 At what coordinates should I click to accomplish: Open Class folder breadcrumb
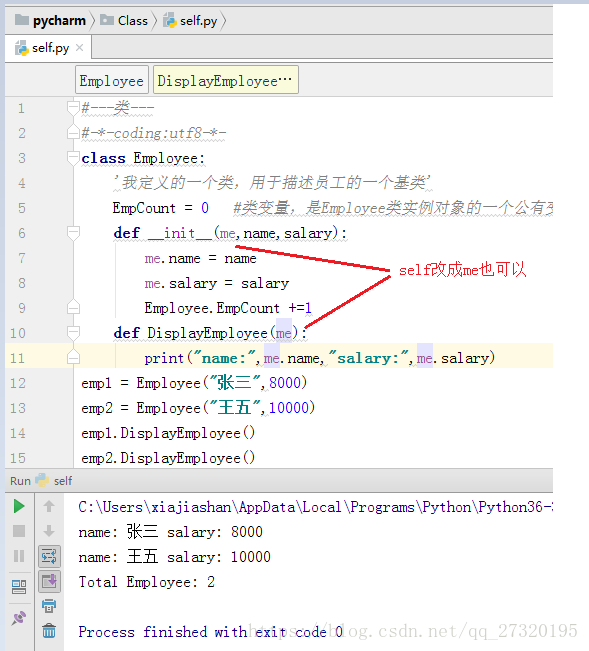(x=124, y=20)
